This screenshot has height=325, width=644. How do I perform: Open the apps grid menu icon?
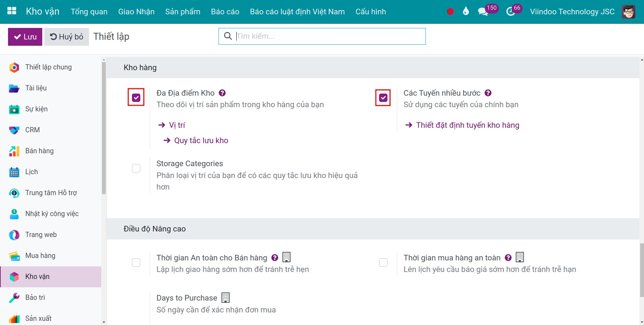point(12,11)
